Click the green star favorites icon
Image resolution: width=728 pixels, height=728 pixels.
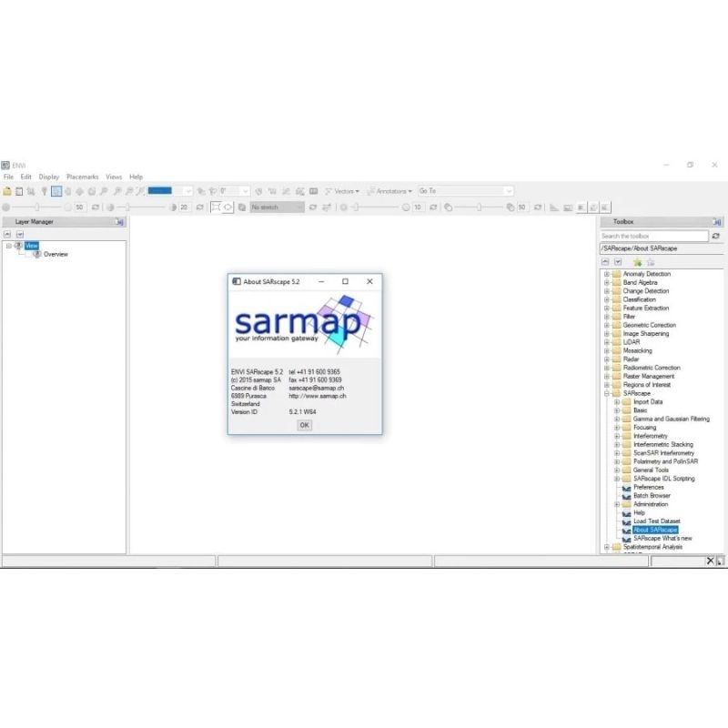pos(637,262)
